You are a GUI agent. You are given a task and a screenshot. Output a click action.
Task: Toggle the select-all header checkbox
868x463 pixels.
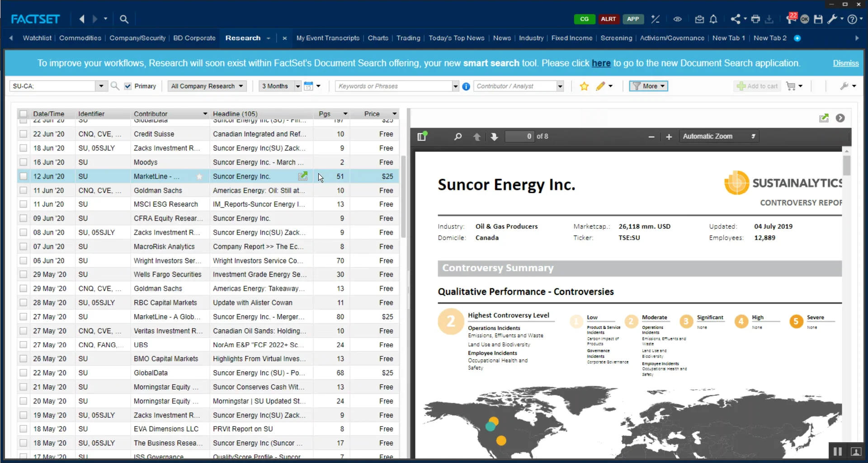pyautogui.click(x=24, y=113)
